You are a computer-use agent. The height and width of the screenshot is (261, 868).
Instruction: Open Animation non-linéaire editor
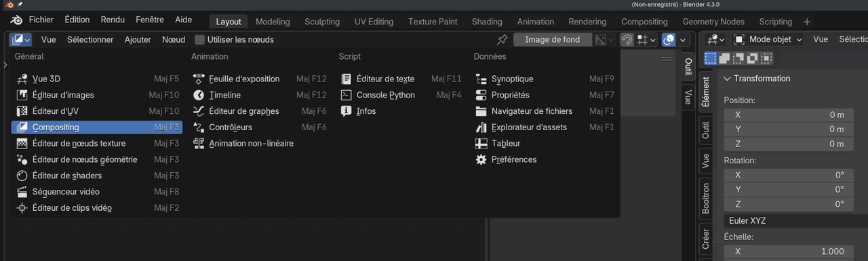coord(260,143)
